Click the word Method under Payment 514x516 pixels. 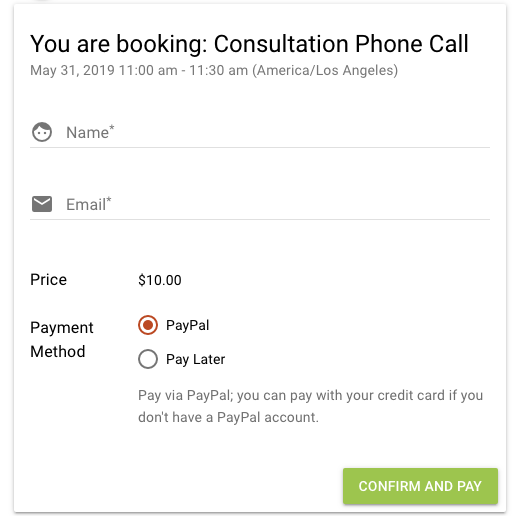pos(58,351)
